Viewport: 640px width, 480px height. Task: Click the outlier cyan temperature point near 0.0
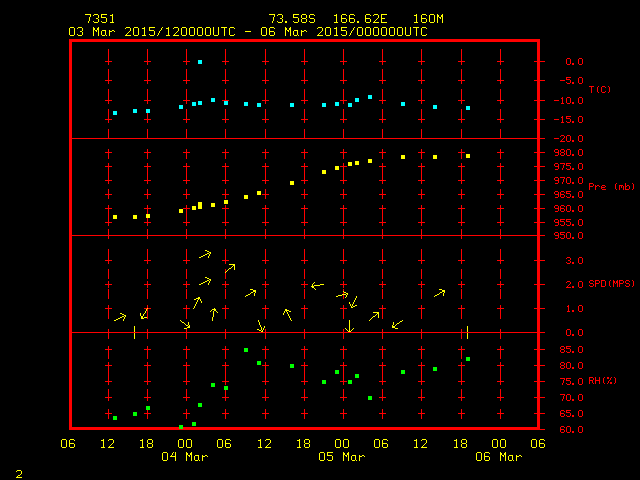[x=200, y=62]
